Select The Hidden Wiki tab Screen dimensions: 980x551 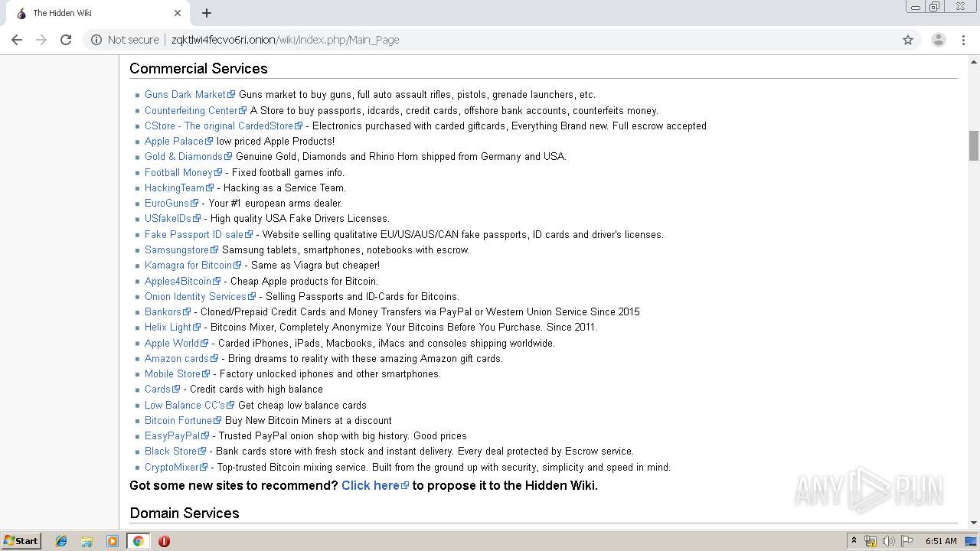[x=98, y=13]
